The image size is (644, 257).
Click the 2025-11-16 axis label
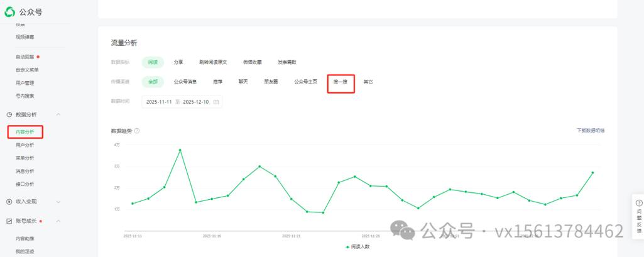pyautogui.click(x=212, y=236)
